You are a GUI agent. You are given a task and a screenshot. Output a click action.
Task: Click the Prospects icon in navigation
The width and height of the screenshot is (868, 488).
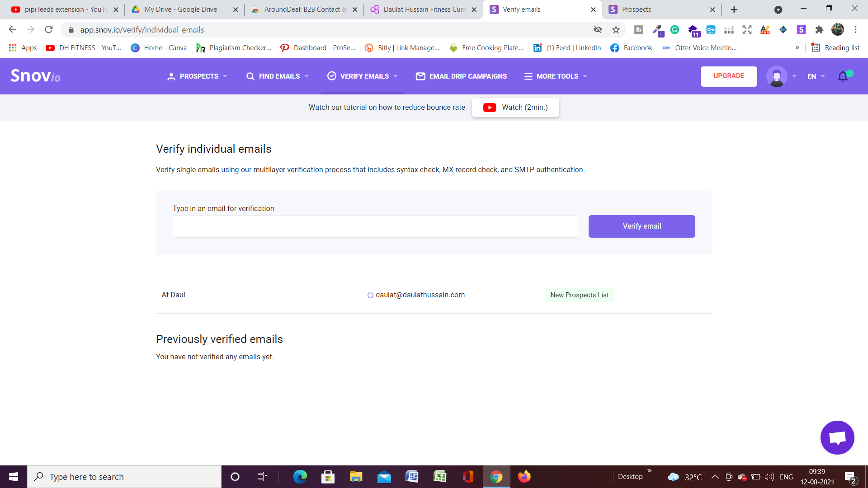point(171,76)
